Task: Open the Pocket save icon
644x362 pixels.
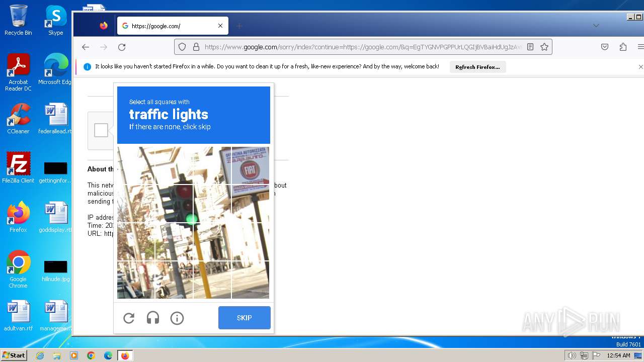Action: point(605,47)
